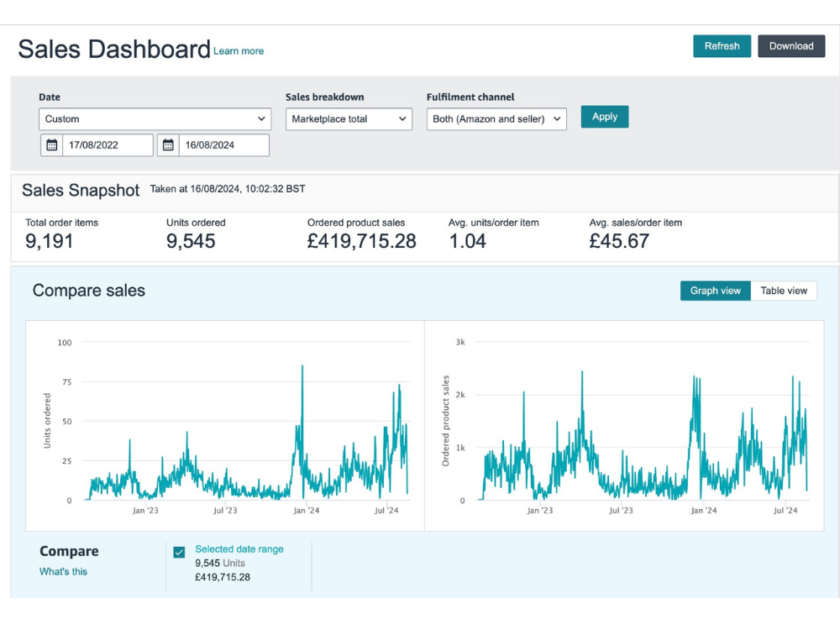Image resolution: width=840 pixels, height=630 pixels.
Task: Open the Fulfilment channel dropdown
Action: (x=496, y=119)
